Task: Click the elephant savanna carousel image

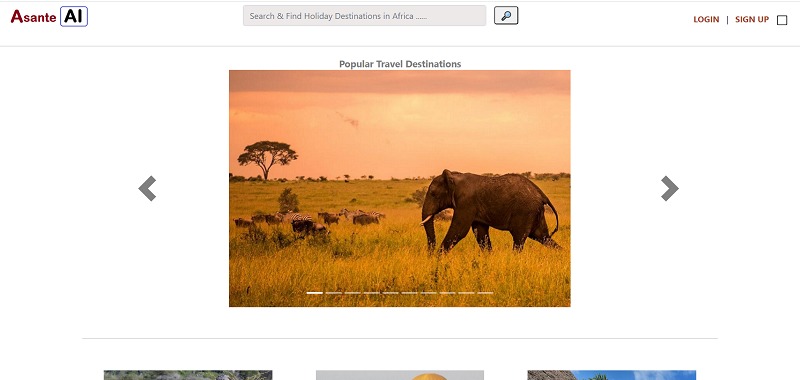Action: (399, 188)
